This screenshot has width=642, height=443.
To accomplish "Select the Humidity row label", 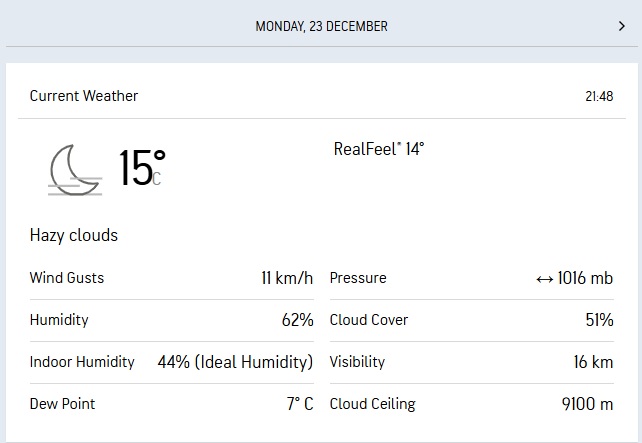I will tap(59, 320).
